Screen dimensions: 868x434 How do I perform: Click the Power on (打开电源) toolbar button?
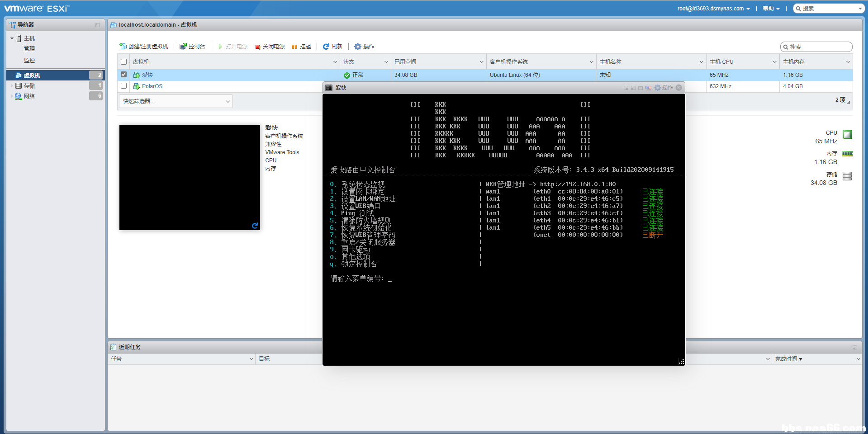point(233,47)
